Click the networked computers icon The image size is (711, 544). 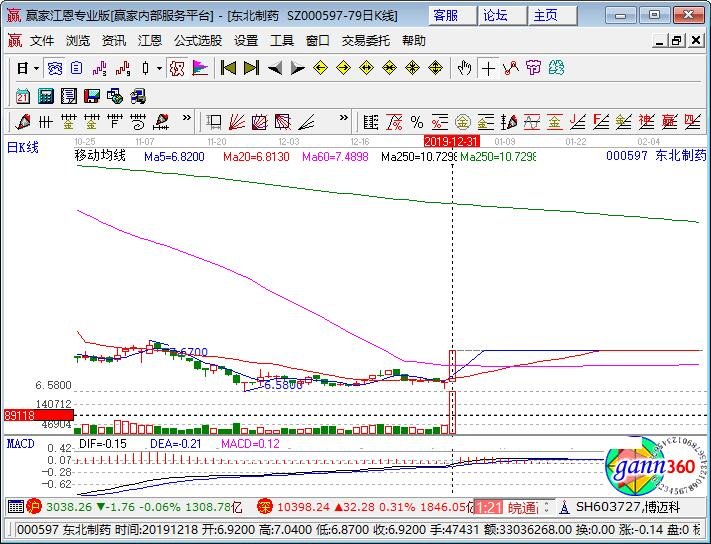click(x=138, y=96)
